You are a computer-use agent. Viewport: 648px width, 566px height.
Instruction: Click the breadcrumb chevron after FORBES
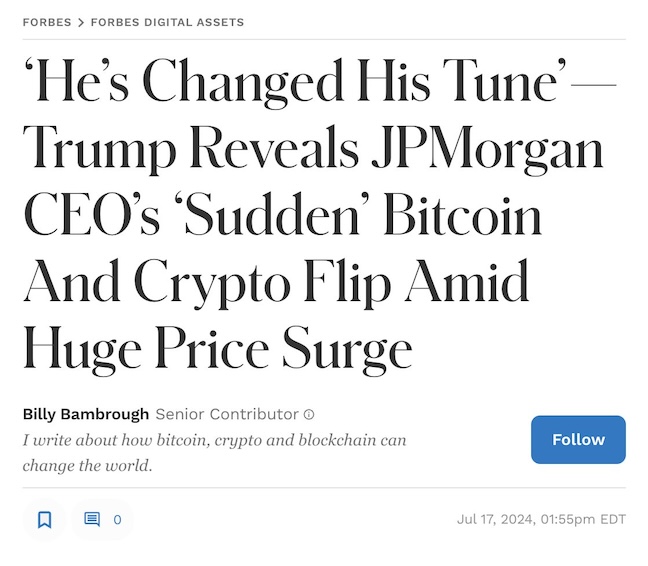click(x=81, y=22)
